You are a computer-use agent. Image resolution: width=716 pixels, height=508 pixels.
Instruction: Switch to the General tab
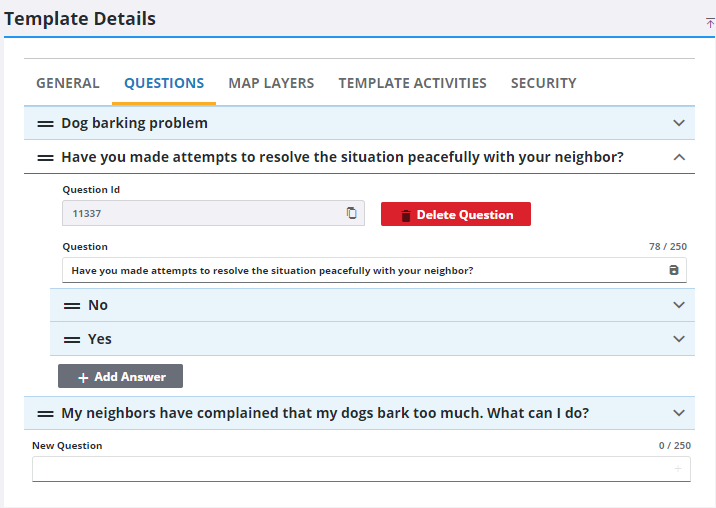68,83
